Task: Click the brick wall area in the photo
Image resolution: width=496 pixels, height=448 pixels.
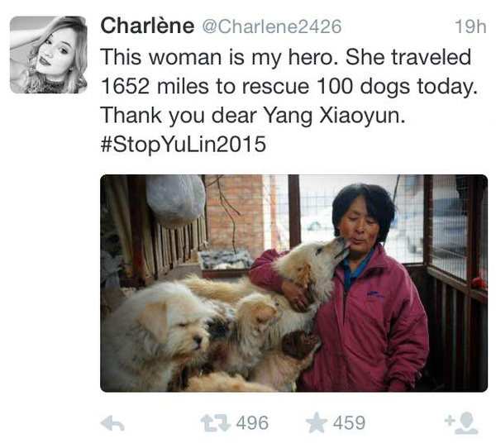Action: pyautogui.click(x=236, y=213)
